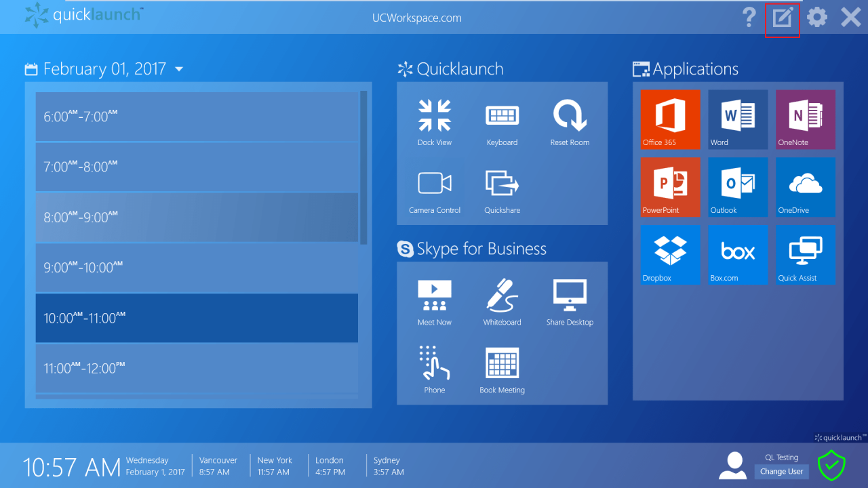868x488 pixels.
Task: Open the help question mark icon
Action: click(x=749, y=17)
